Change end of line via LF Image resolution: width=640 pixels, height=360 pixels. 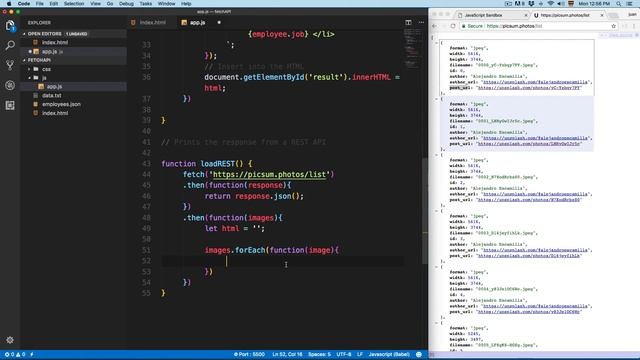click(x=360, y=354)
